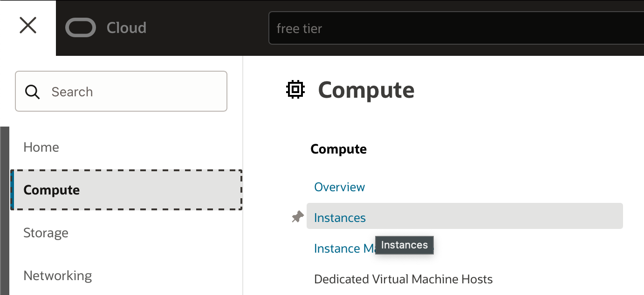Click the Compute page heading
The height and width of the screenshot is (295, 644).
click(366, 90)
